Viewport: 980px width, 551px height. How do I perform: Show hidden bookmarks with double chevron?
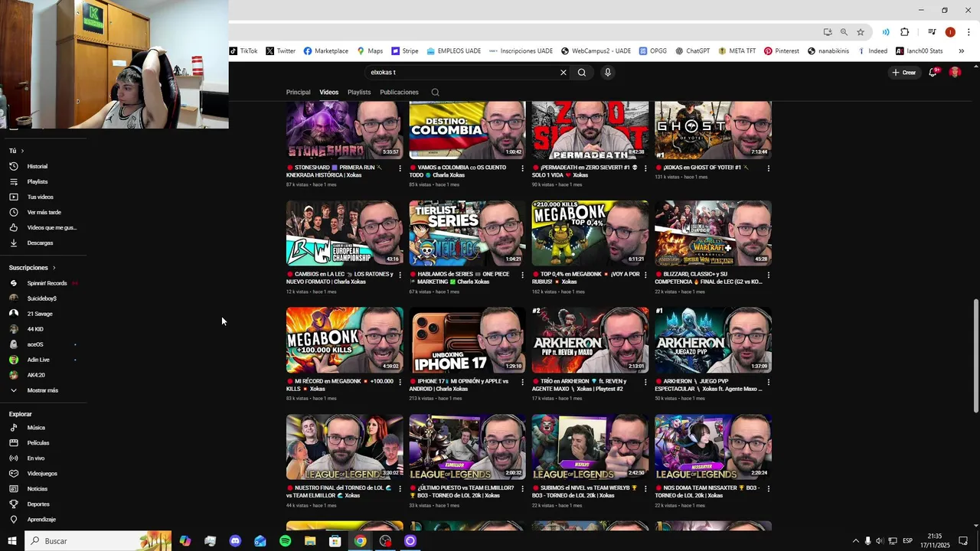[962, 51]
